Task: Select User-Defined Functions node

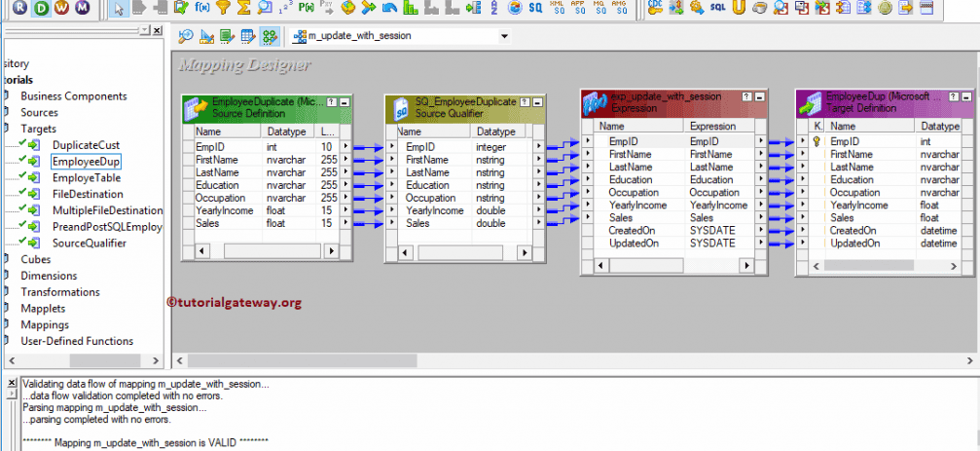Action: pos(77,341)
